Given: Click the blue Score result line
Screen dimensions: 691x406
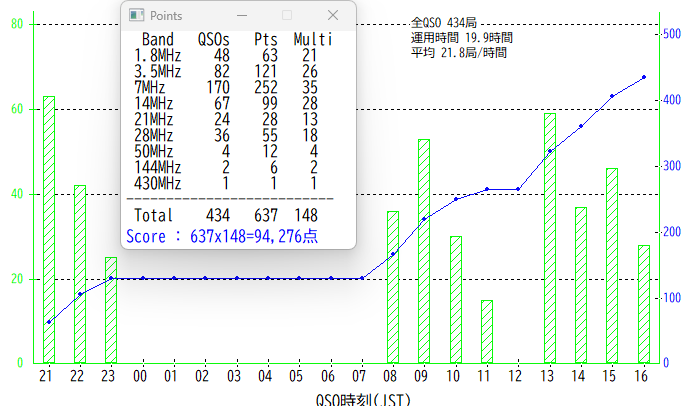Looking at the screenshot, I should click(222, 236).
